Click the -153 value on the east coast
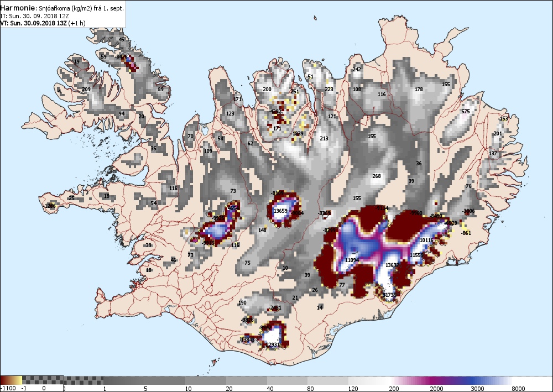 (503, 118)
